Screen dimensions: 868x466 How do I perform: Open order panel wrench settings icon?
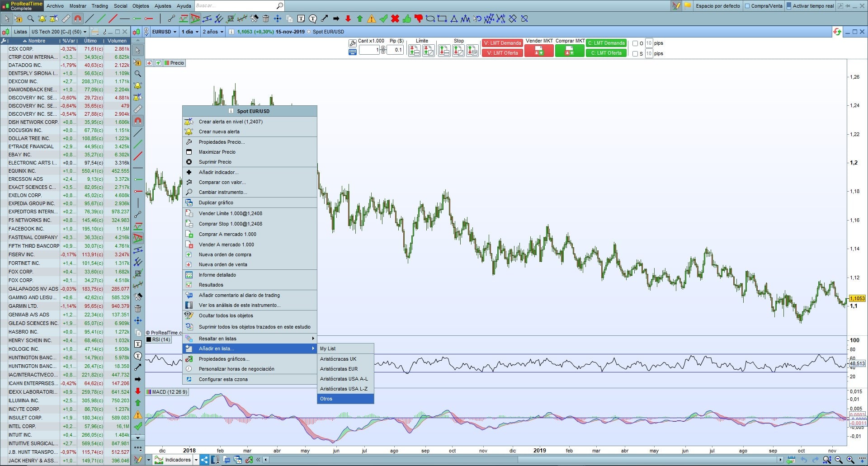point(353,43)
